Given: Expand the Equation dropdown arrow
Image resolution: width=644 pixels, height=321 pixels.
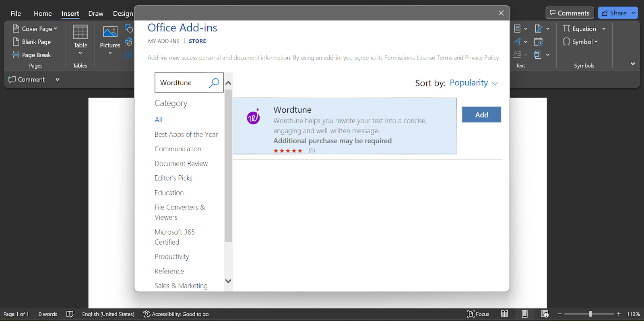Looking at the screenshot, I should [x=604, y=29].
